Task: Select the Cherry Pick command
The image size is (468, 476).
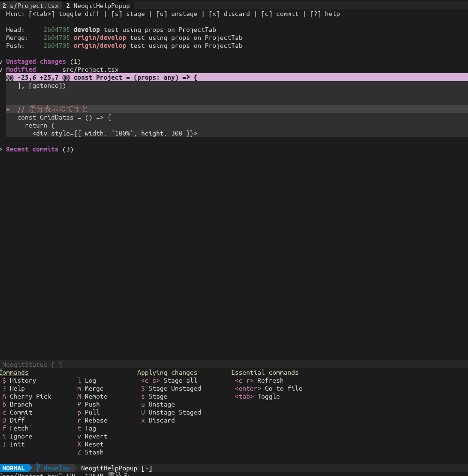Action: click(30, 396)
